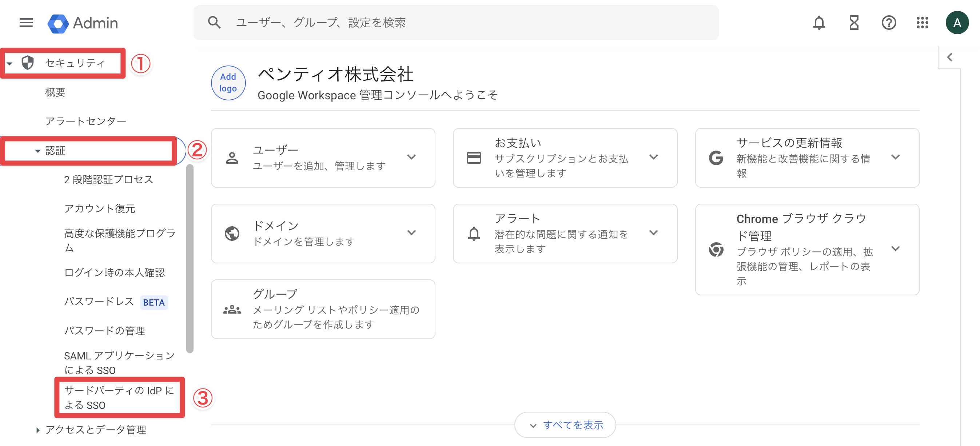This screenshot has height=446, width=980.
Task: Select セキュリティ in the sidebar
Action: tap(75, 63)
